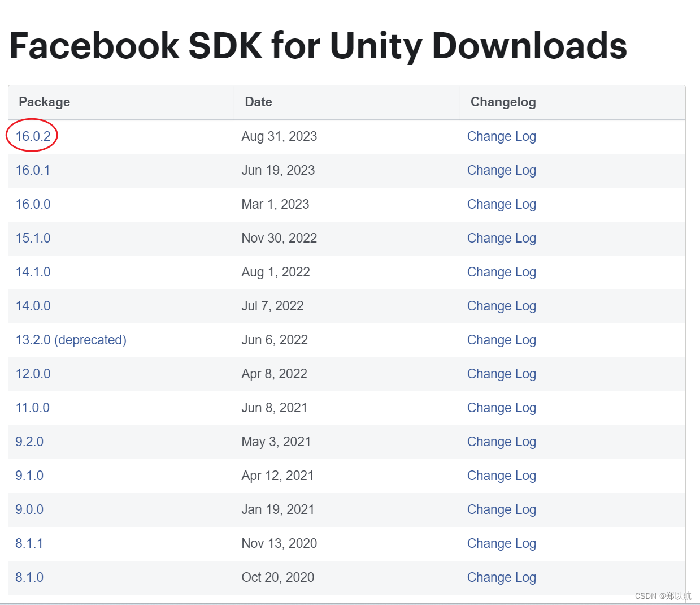The height and width of the screenshot is (605, 700).
Task: Open Change Log for Oct 20, 2020 release
Action: (x=502, y=578)
